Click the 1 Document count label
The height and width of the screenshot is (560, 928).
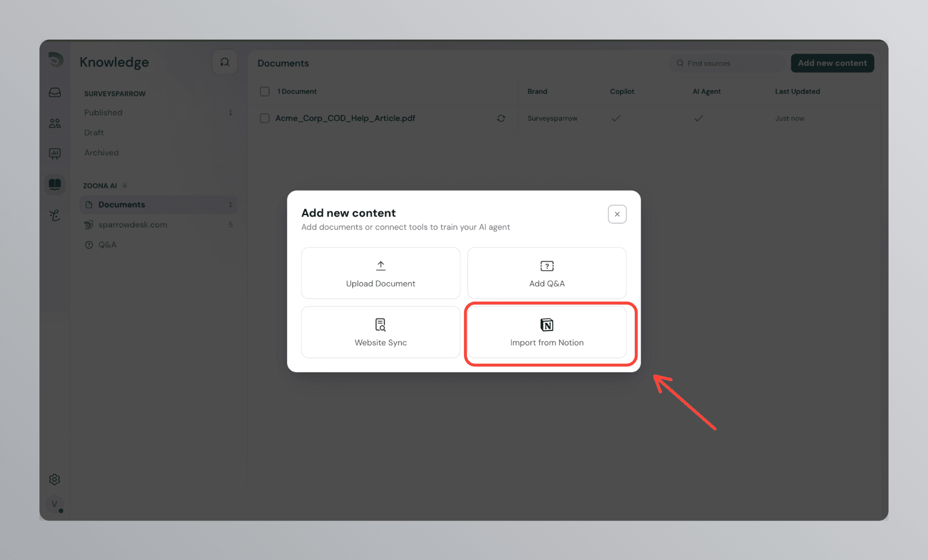pyautogui.click(x=297, y=92)
